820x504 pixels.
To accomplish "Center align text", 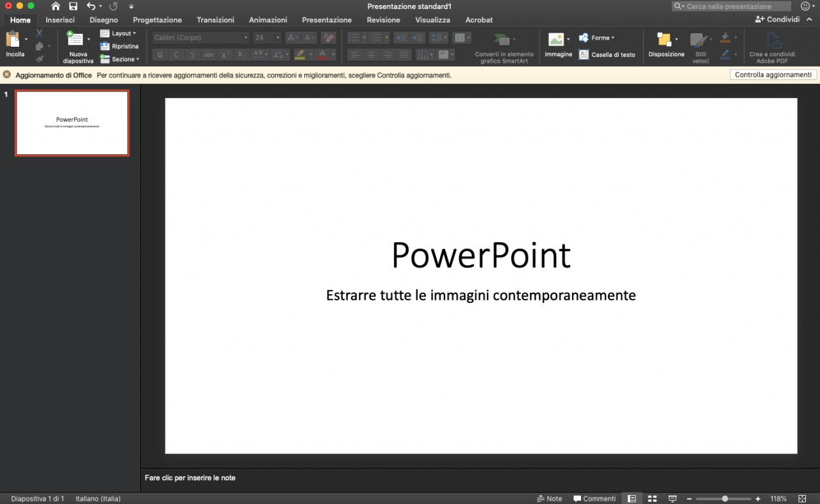I will coord(371,55).
